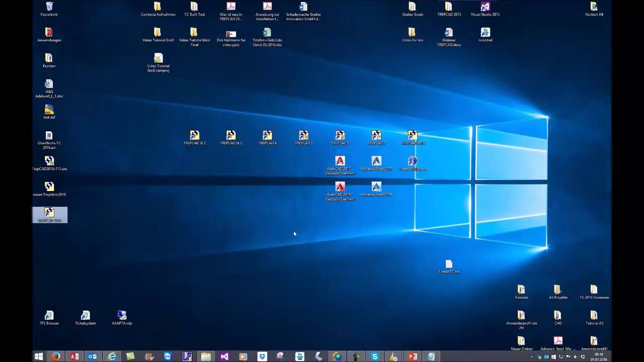Click the TFS Browser desktop shortcut
This screenshot has height=362, width=644.
[x=49, y=316]
